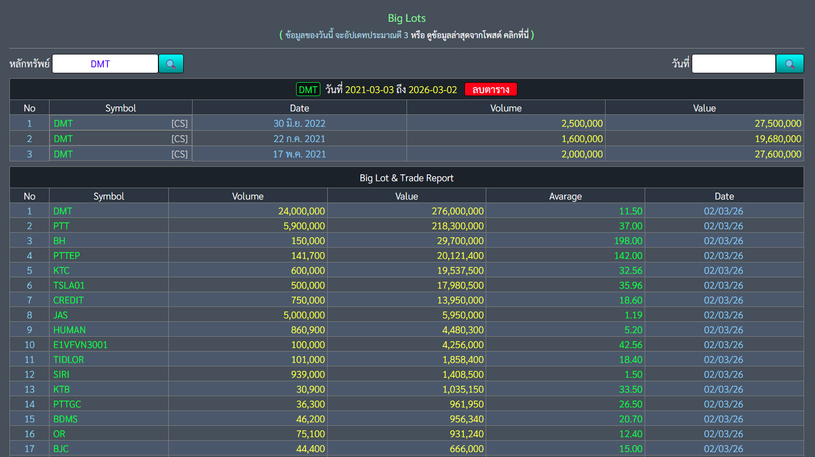The image size is (815, 457).
Task: Select the TIDLOR symbol link
Action: tap(68, 359)
